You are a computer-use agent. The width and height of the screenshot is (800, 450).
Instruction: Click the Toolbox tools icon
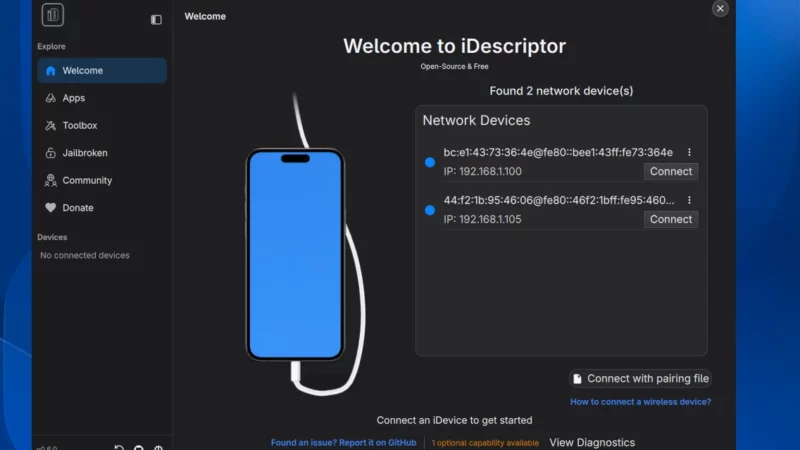click(x=51, y=126)
